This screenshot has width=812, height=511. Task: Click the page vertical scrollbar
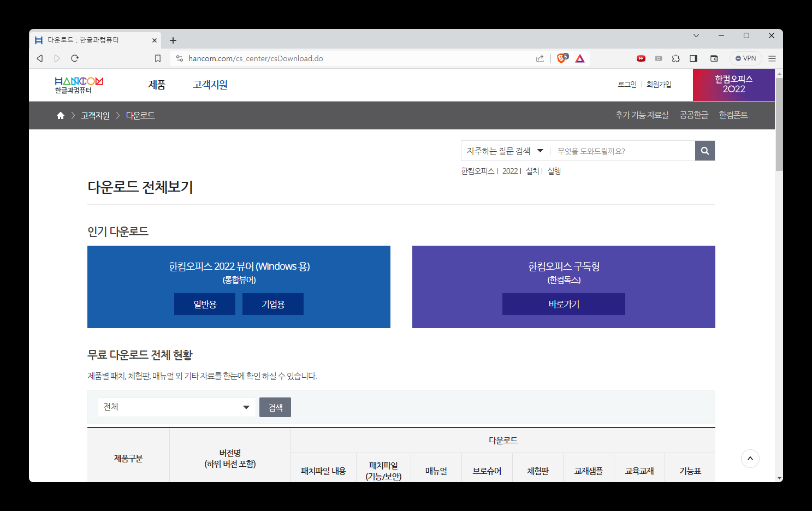[779, 124]
